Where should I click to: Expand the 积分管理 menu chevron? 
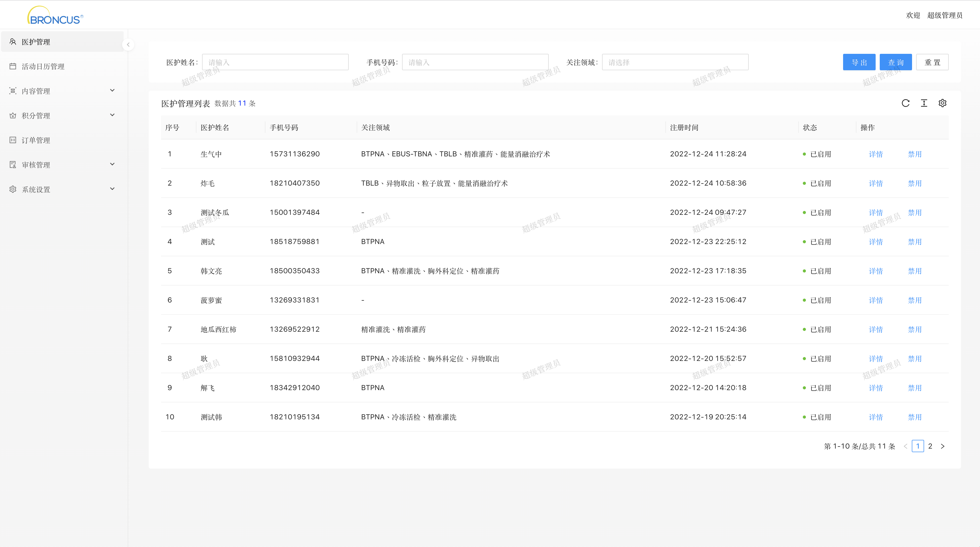coord(112,115)
